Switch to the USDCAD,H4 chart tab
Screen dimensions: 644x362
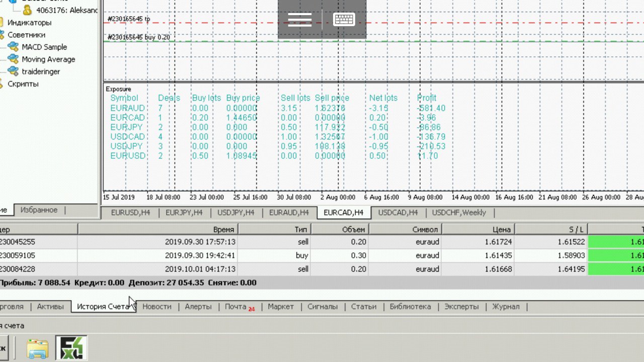[x=398, y=213]
